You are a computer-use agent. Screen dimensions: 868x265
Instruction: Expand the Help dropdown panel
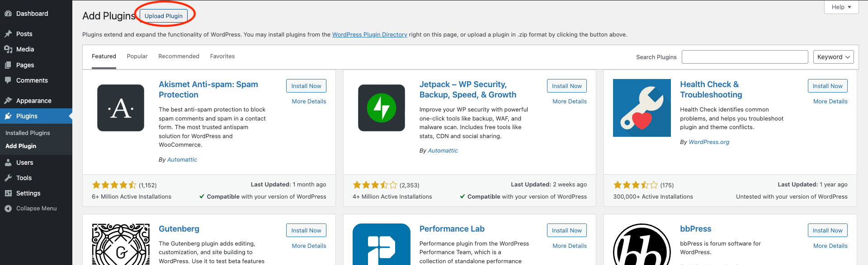(841, 7)
